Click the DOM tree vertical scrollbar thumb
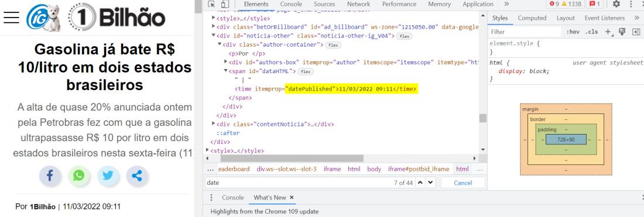The image size is (644, 217). [483, 118]
